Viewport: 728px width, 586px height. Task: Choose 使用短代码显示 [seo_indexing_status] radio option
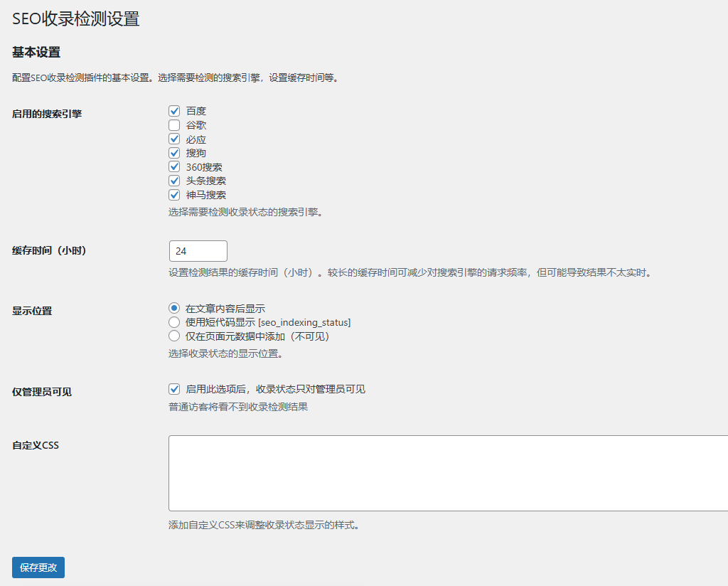click(x=174, y=322)
